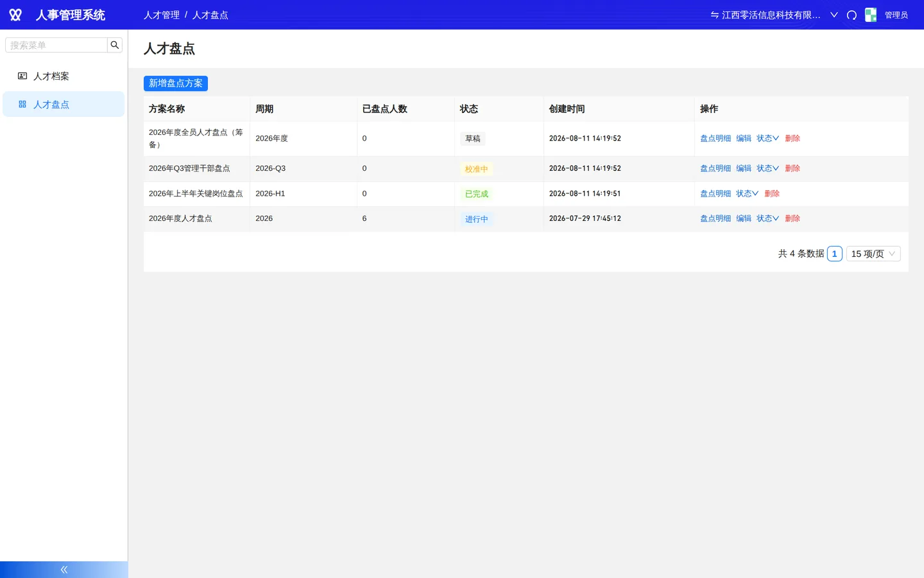Click the 草稿 status tag
The width and height of the screenshot is (924, 578).
473,139
